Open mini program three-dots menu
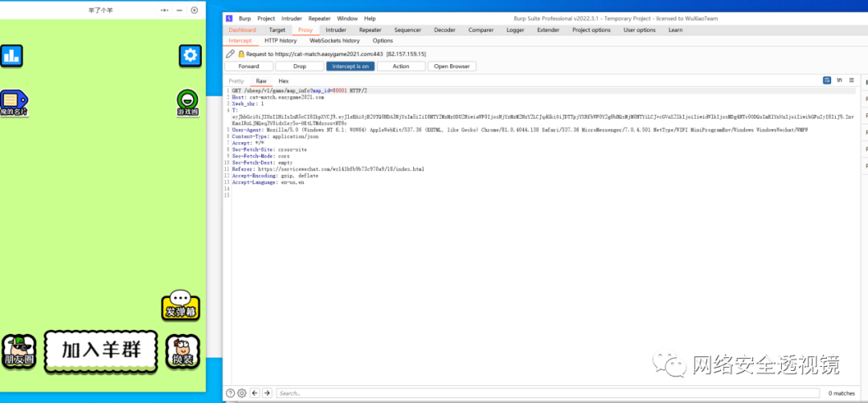The image size is (868, 403). pyautogui.click(x=165, y=10)
